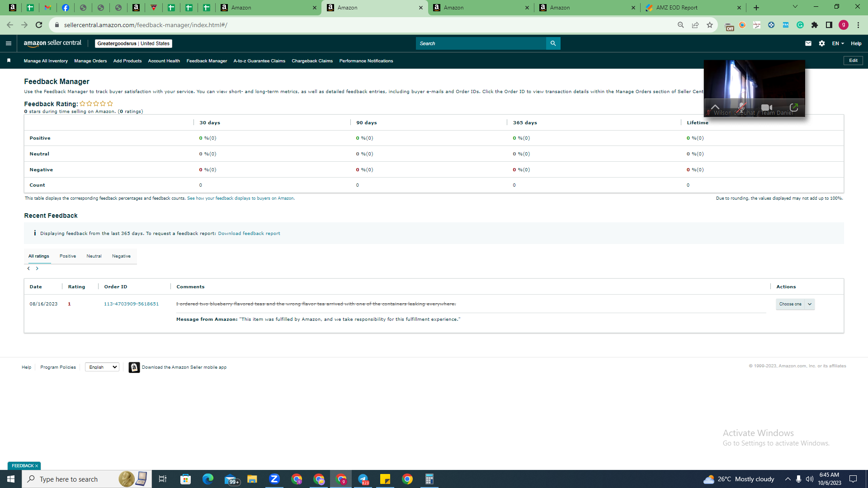The image size is (868, 488).
Task: Open the English language selector
Action: (102, 367)
